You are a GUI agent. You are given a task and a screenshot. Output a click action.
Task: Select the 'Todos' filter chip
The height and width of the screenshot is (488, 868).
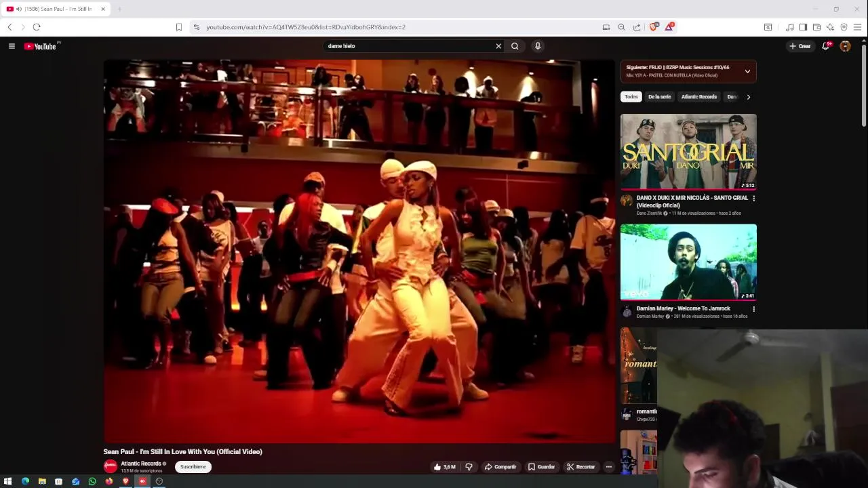pos(631,97)
